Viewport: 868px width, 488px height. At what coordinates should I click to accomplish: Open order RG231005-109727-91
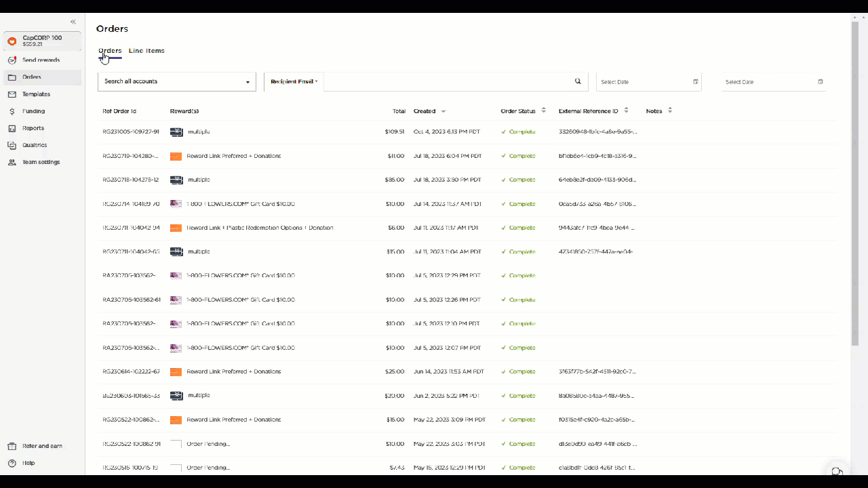[x=131, y=131]
